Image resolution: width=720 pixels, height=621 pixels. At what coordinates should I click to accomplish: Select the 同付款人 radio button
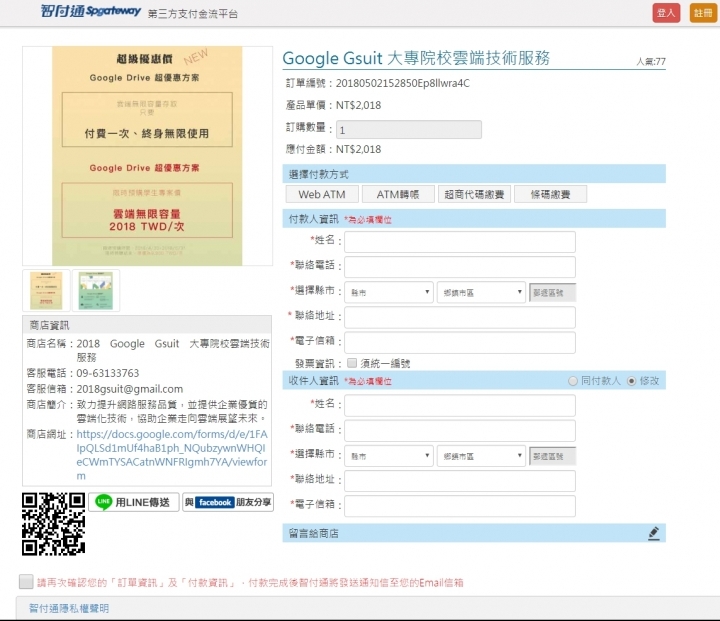[x=573, y=381]
